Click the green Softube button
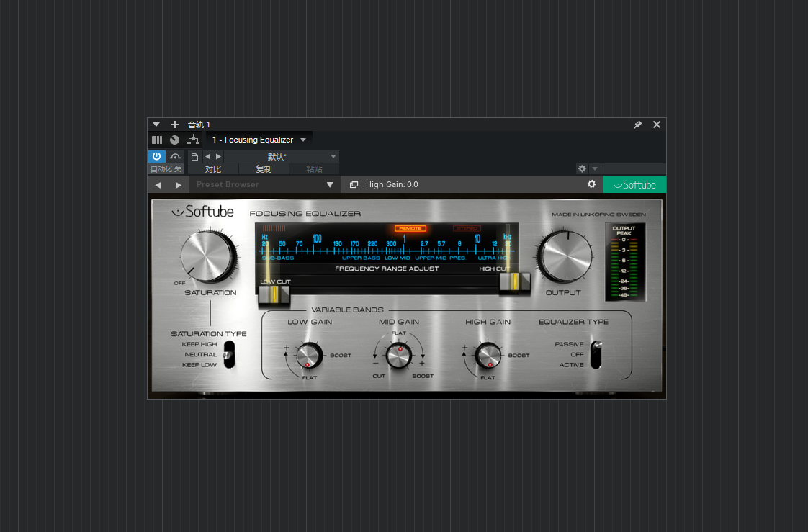The width and height of the screenshot is (808, 532). [634, 184]
